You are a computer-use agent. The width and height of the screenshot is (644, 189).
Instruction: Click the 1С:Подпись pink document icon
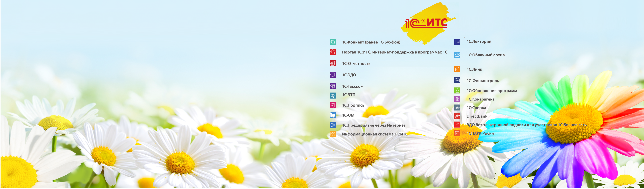(x=333, y=105)
